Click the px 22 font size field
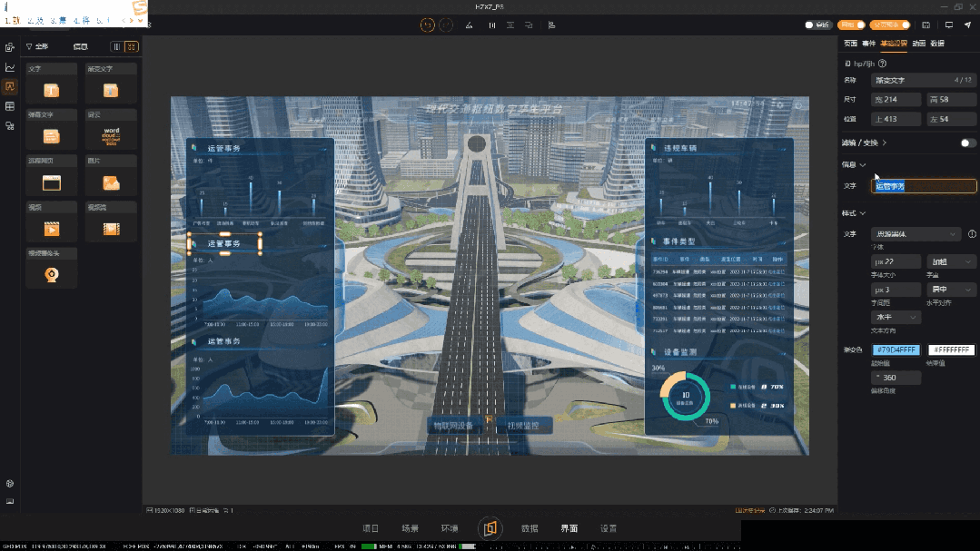 [896, 261]
